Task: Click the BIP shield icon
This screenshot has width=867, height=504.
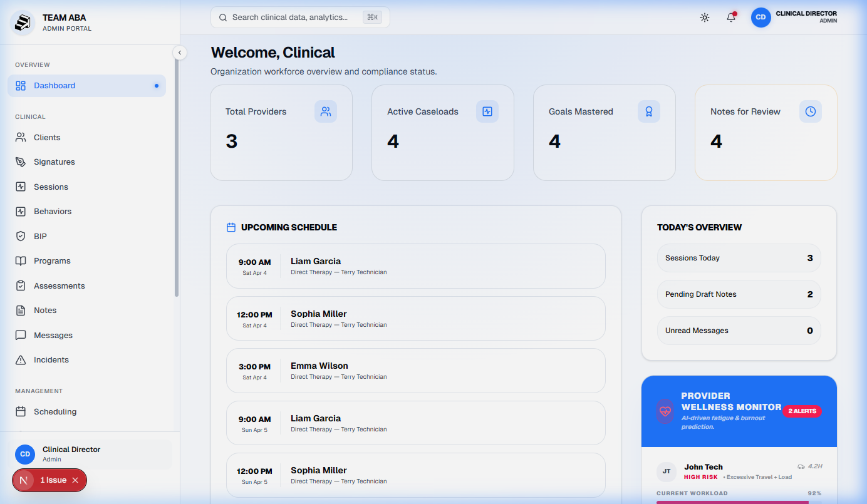Action: 21,236
